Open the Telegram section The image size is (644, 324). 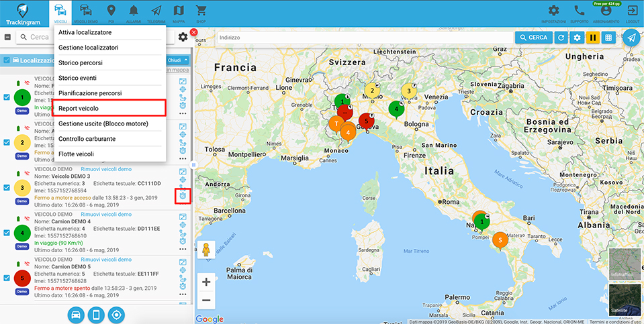click(156, 13)
